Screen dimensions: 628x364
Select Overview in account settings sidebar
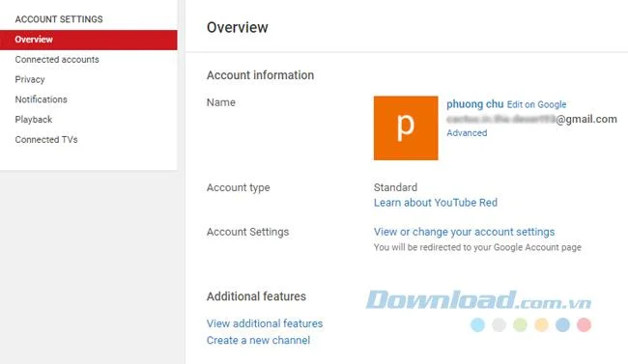coord(89,40)
